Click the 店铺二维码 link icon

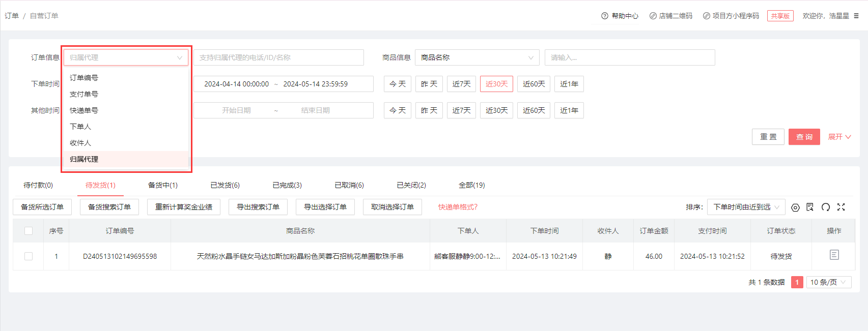click(x=653, y=16)
